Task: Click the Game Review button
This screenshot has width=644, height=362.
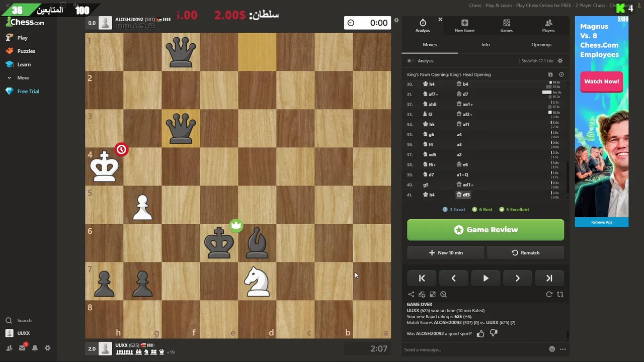Action: [486, 230]
